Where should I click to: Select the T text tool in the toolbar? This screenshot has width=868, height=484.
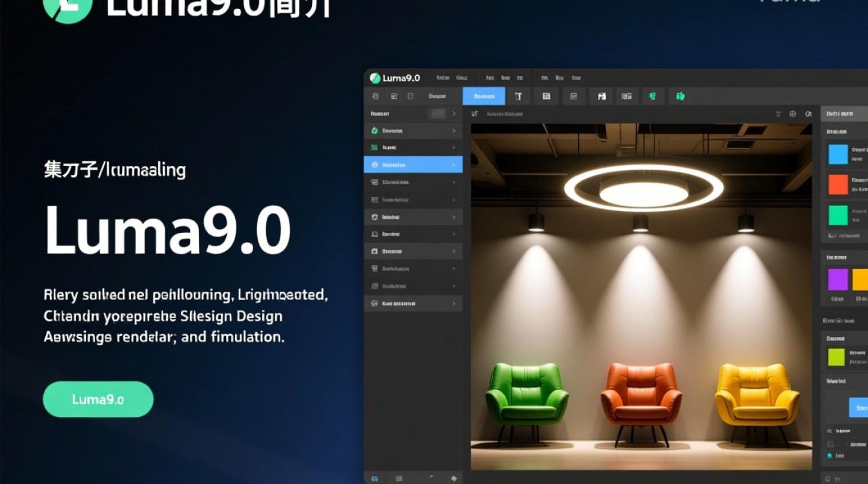click(518, 96)
